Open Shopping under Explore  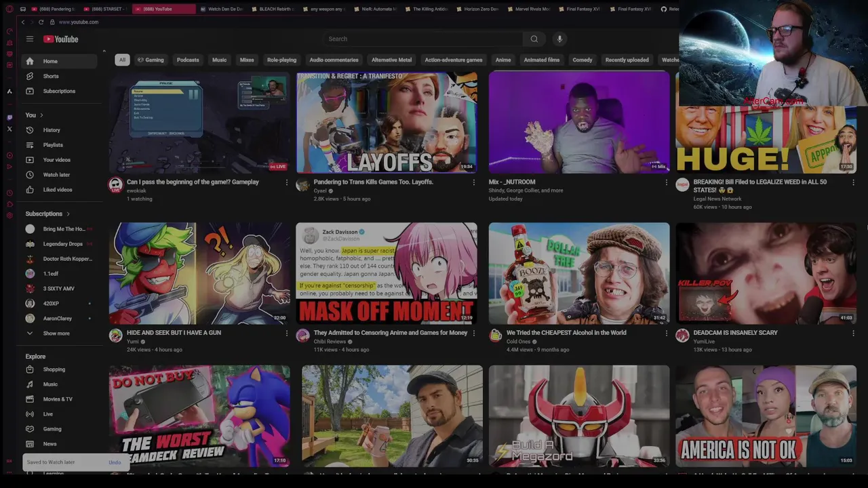tap(59, 369)
